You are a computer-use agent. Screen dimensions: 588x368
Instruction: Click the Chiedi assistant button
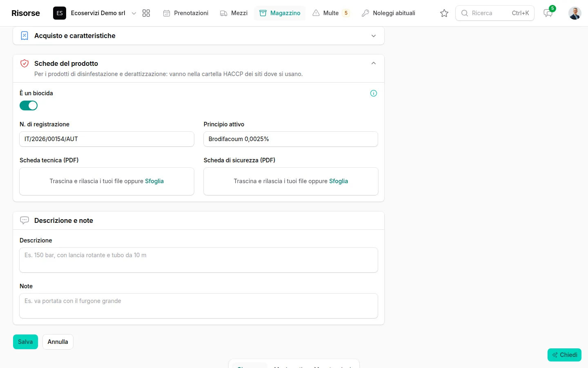coord(564,355)
